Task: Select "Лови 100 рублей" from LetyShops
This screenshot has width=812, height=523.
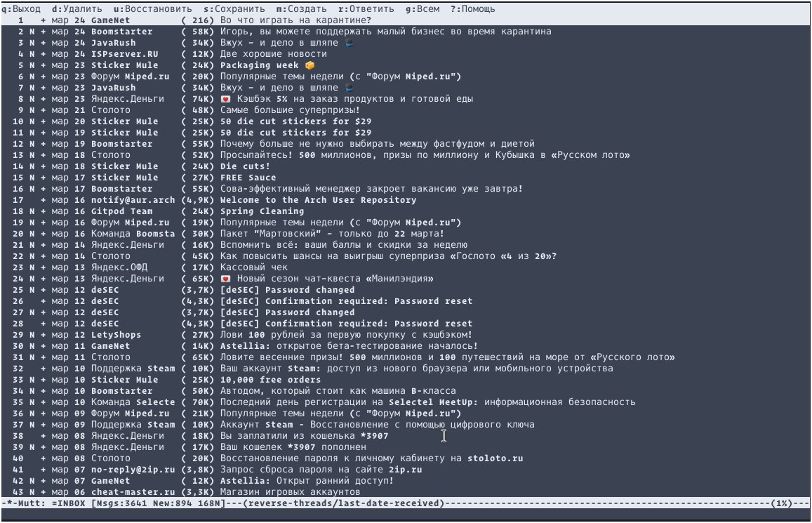Action: pos(406,335)
